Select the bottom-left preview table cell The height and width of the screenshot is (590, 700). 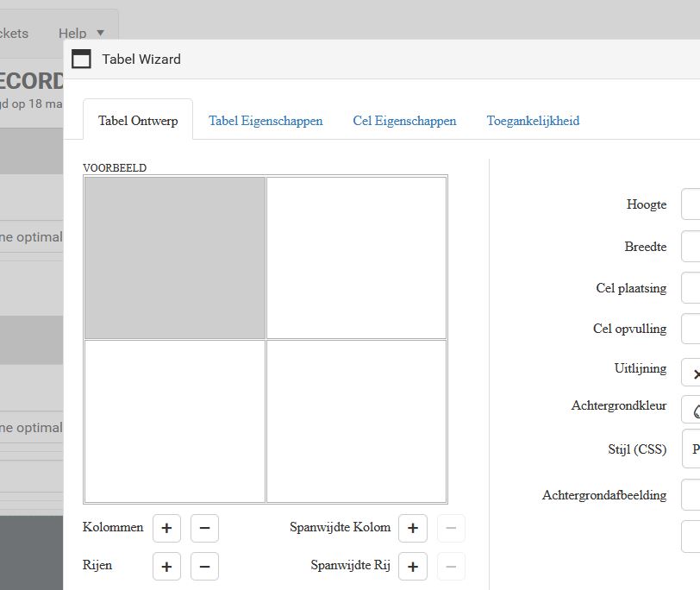pos(175,421)
